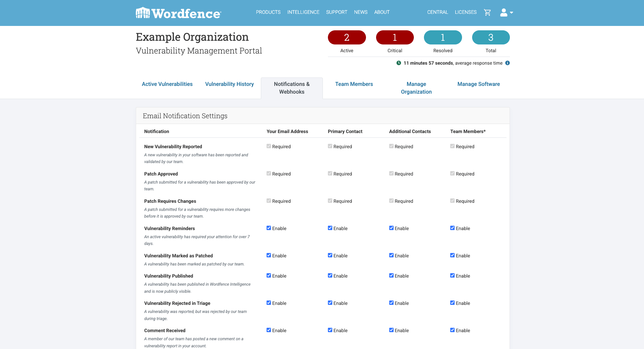Click the Total count badge

point(491,37)
